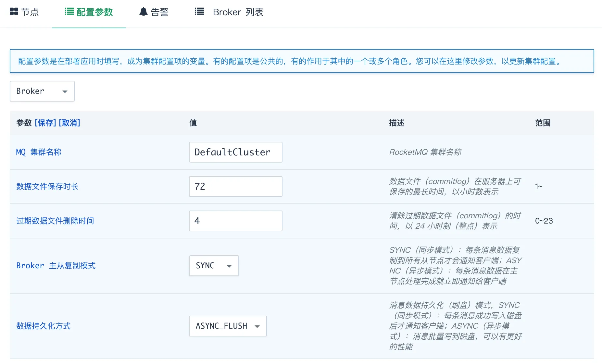602x364 pixels.
Task: Open the ASYNC_FLUSH persistence dropdown
Action: coord(228,326)
